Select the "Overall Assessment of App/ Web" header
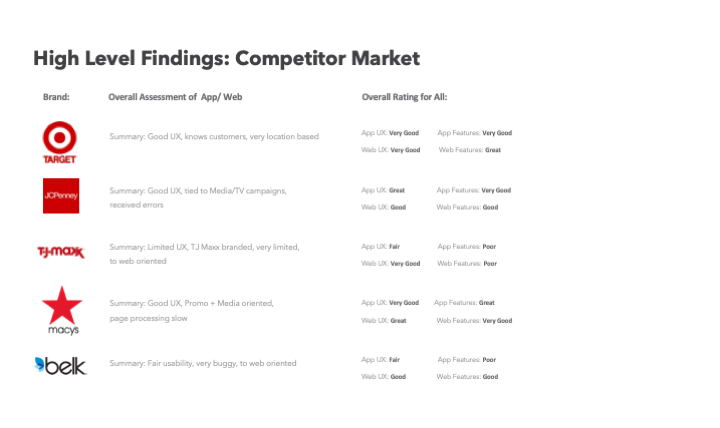This screenshot has width=720, height=428. (175, 97)
